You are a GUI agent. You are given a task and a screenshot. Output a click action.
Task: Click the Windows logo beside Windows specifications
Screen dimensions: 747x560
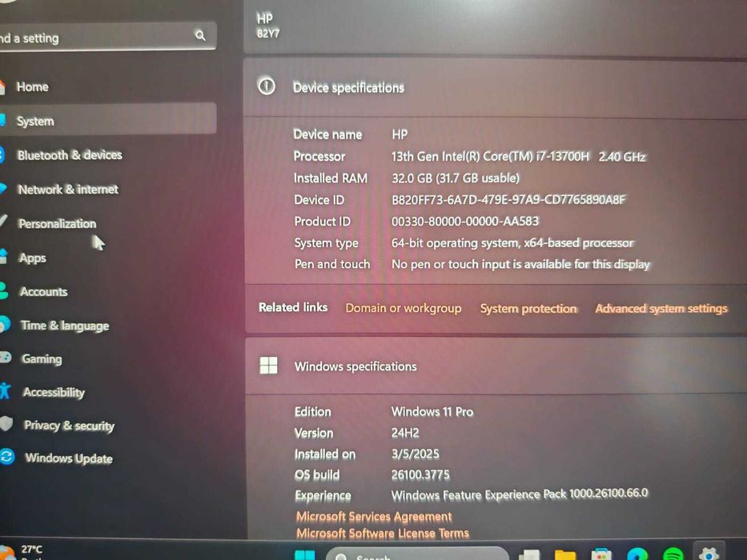click(x=268, y=366)
